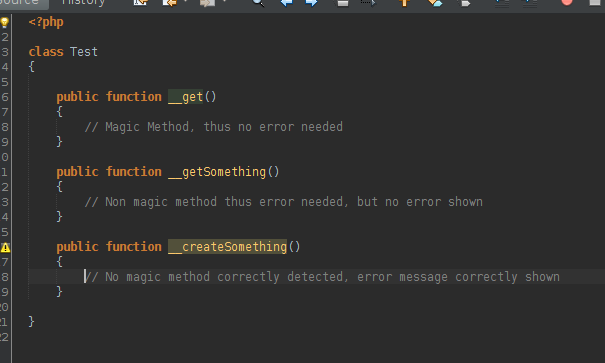The height and width of the screenshot is (363, 605).
Task: Click the red circle macro record icon
Action: tap(566, 2)
